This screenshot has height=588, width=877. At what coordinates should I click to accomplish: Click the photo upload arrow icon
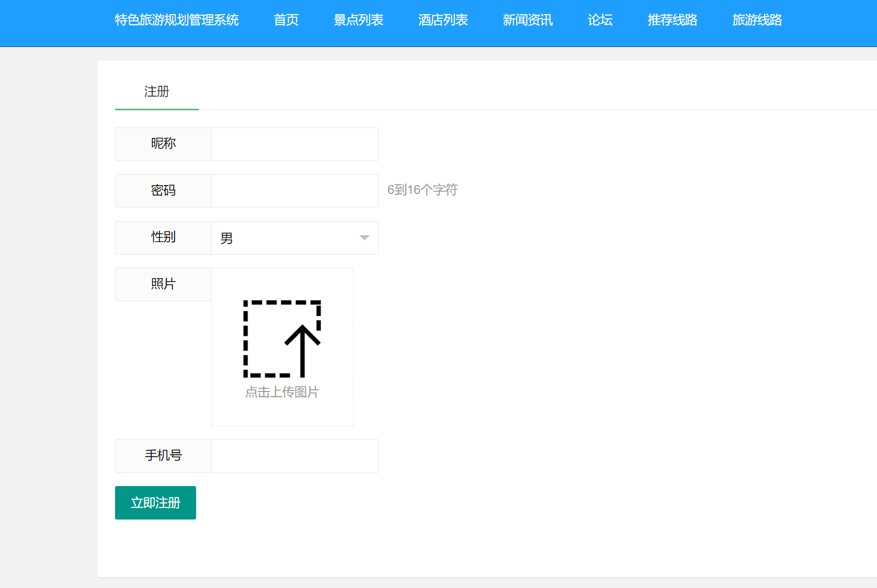pos(282,339)
